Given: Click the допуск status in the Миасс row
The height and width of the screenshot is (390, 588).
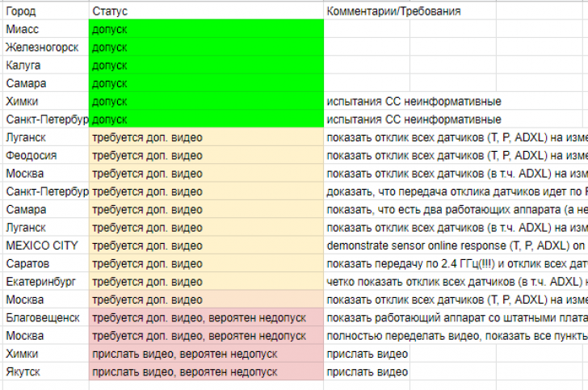Looking at the screenshot, I should (206, 29).
